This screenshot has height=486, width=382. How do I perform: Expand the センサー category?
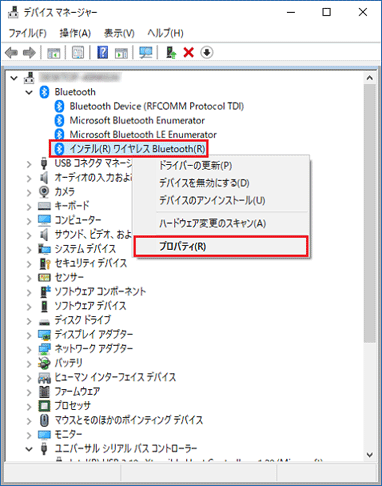tap(29, 278)
